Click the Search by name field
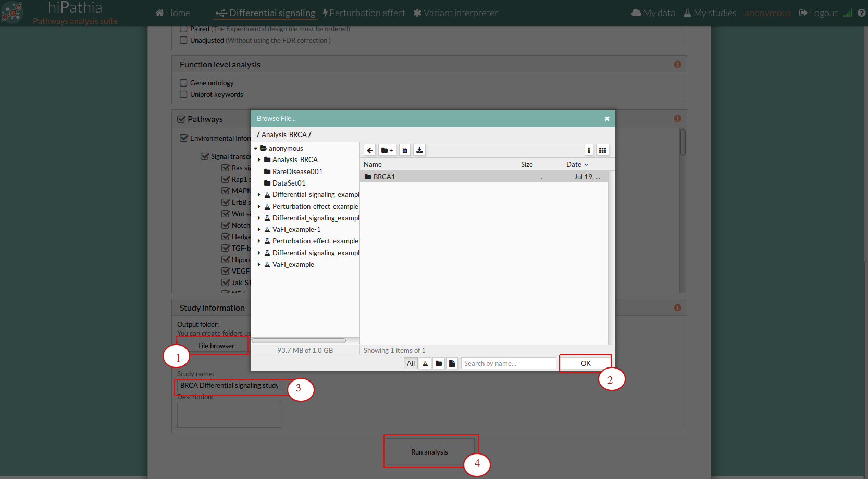Image resolution: width=868 pixels, height=479 pixels. 508,363
